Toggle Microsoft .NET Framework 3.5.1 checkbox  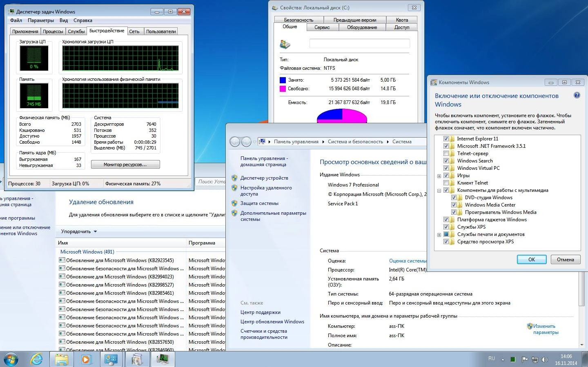point(446,146)
